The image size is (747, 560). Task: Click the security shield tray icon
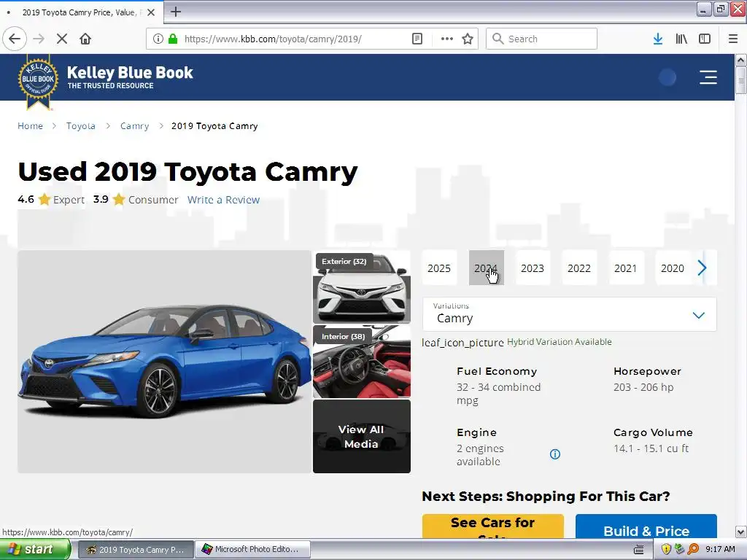[666, 550]
